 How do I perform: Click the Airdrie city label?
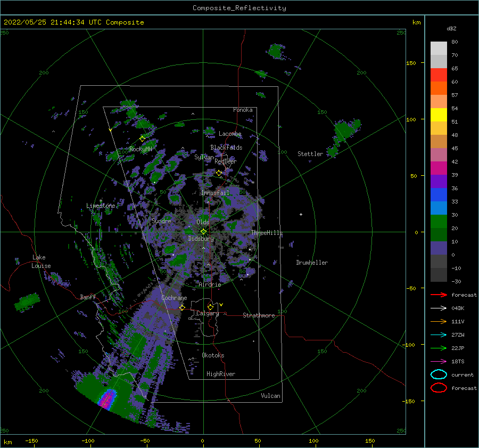point(210,284)
